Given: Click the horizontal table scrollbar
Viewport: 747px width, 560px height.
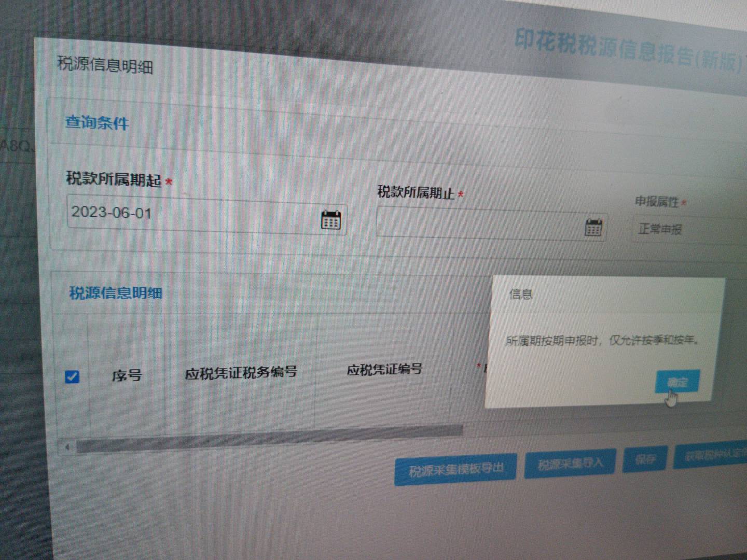Looking at the screenshot, I should [269, 438].
